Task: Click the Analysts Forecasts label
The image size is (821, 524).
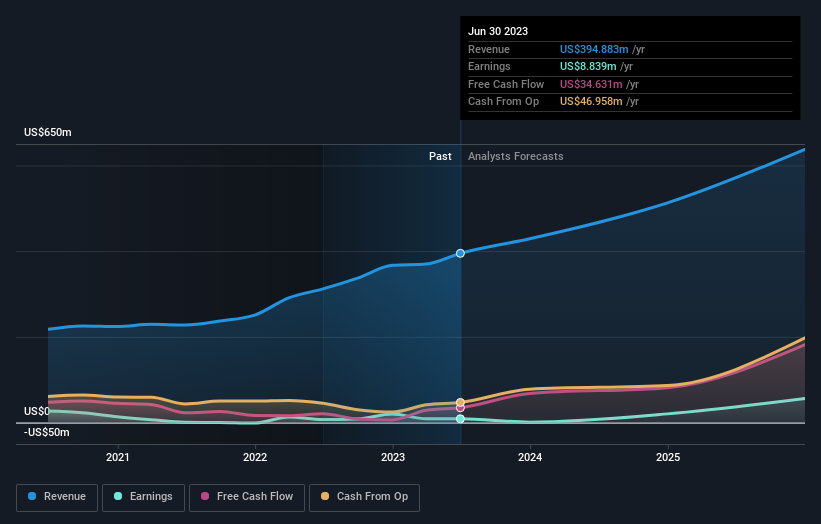Action: [516, 156]
